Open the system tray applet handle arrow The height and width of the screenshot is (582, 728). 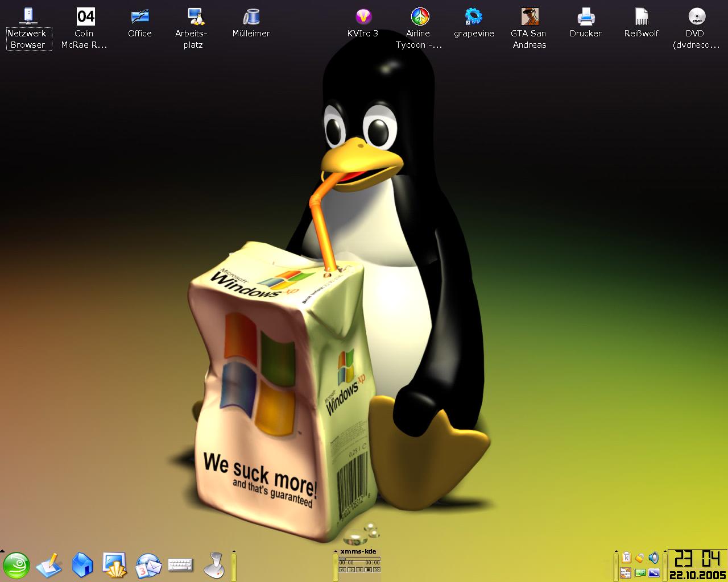pyautogui.click(x=616, y=551)
